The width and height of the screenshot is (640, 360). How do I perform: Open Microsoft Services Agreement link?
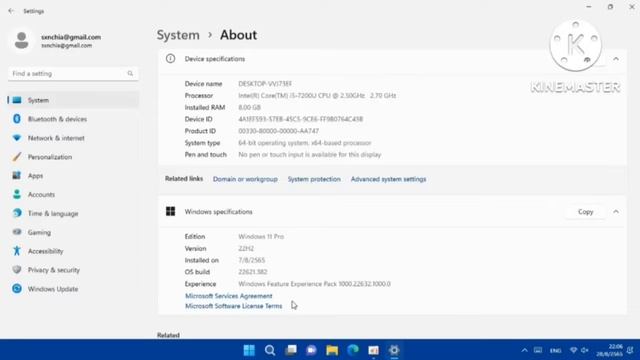(x=229, y=296)
